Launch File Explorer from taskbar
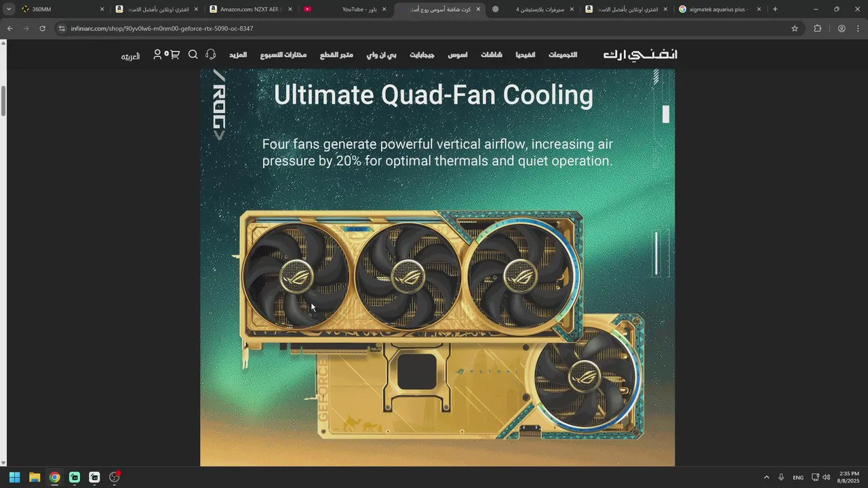 click(35, 477)
